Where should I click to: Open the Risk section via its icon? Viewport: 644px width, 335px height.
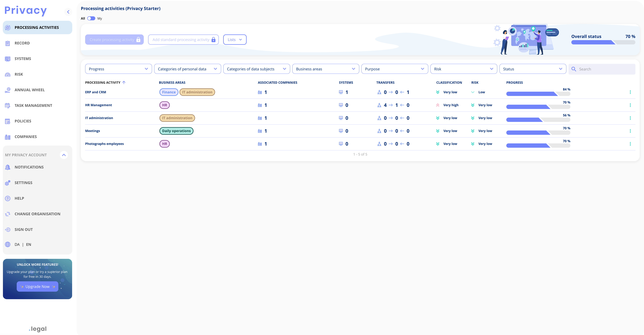pos(8,74)
